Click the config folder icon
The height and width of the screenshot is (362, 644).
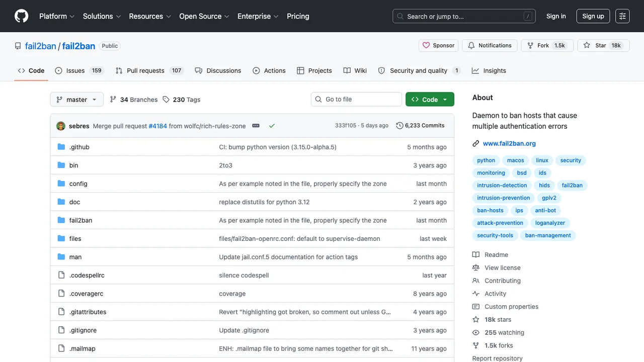61,184
